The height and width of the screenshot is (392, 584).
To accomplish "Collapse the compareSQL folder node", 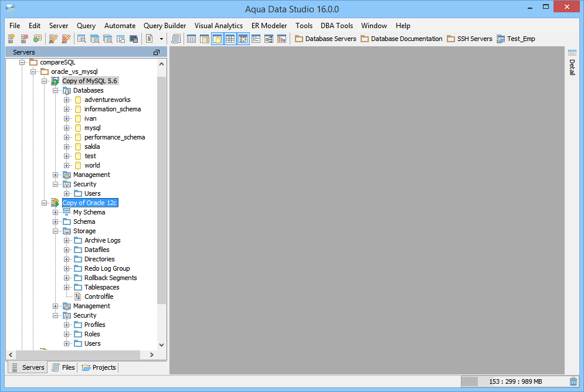I will [x=22, y=62].
